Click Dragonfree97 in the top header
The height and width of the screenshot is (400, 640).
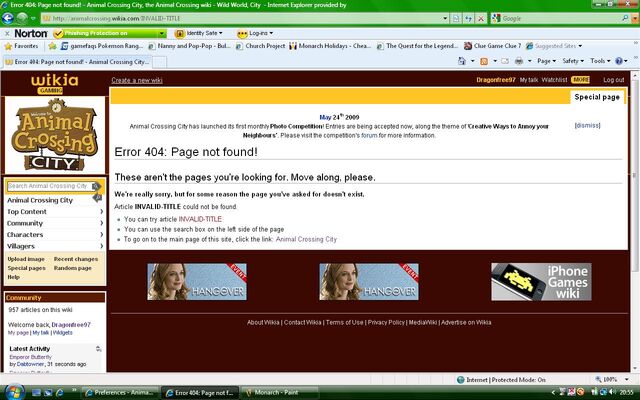pos(496,80)
